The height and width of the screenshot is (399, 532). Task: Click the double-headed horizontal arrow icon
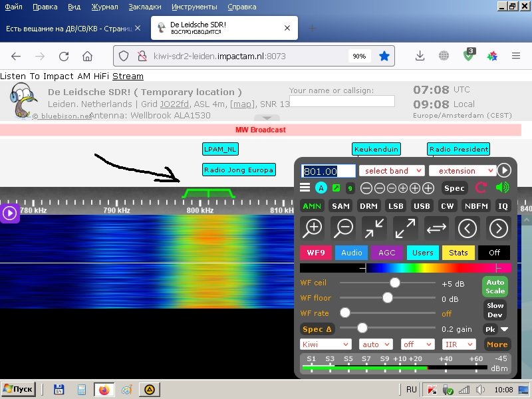click(x=436, y=228)
